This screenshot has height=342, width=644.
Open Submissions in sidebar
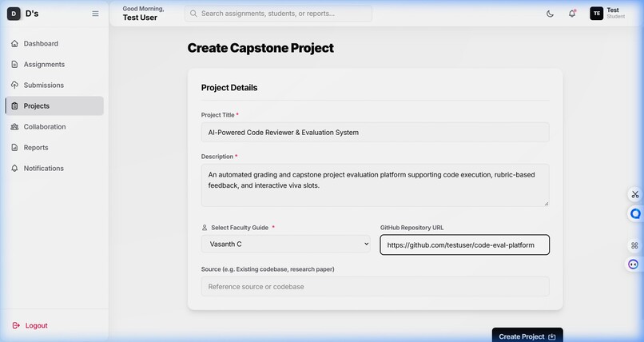pyautogui.click(x=54, y=85)
